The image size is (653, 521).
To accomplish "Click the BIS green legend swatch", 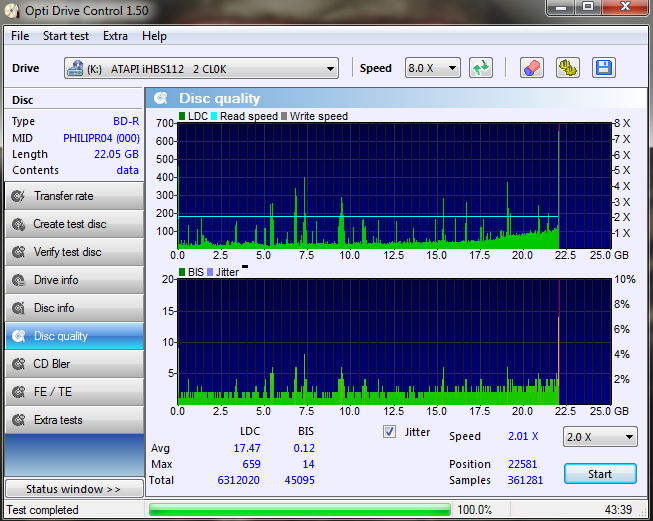I will [x=182, y=272].
